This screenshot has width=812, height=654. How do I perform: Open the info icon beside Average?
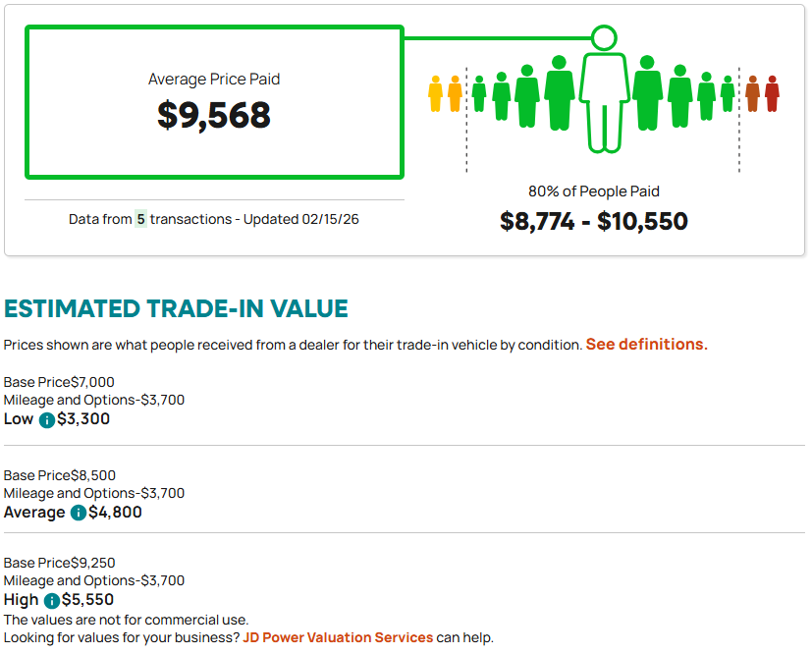pos(78,513)
